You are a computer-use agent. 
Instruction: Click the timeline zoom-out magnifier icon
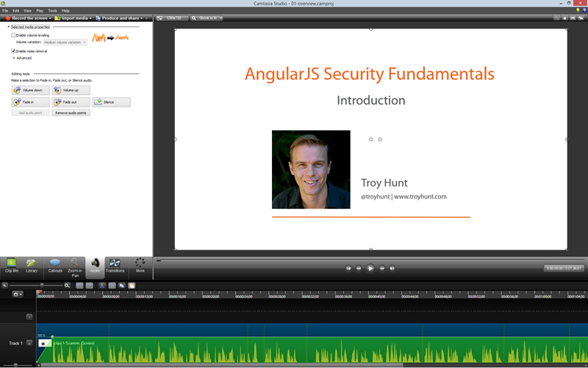pos(5,286)
